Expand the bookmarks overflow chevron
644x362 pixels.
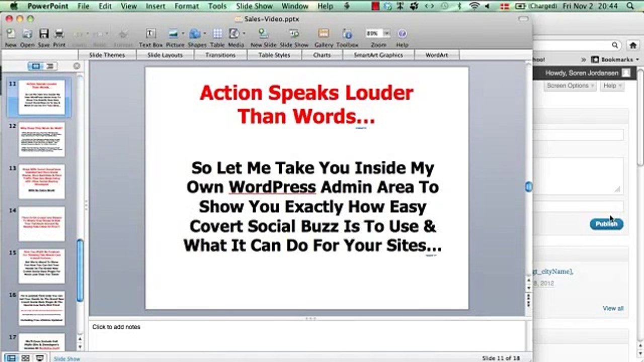coord(584,59)
